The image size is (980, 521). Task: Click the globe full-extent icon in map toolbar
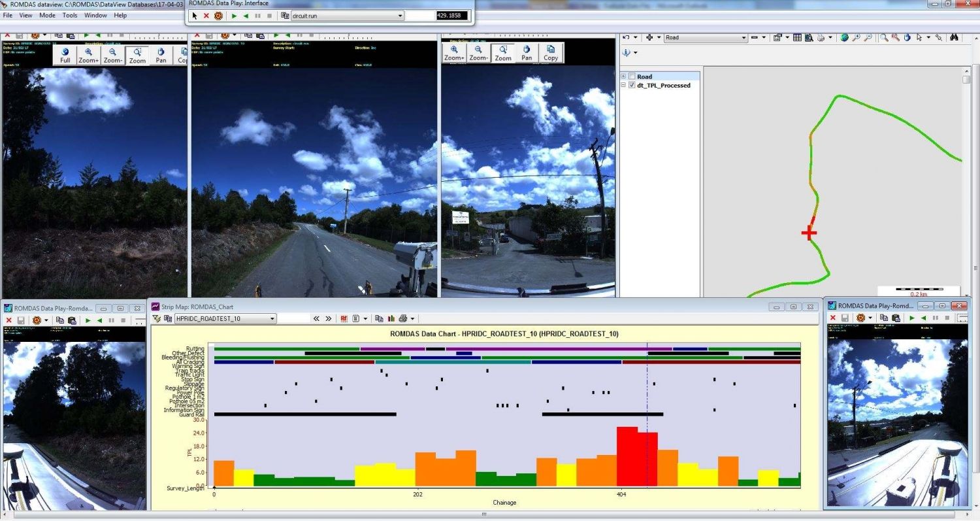click(844, 37)
